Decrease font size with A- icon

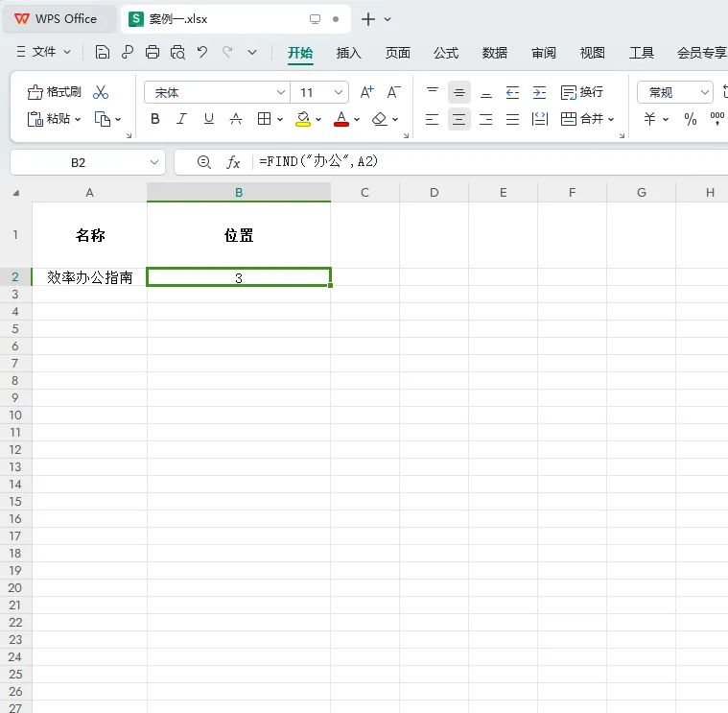[393, 92]
